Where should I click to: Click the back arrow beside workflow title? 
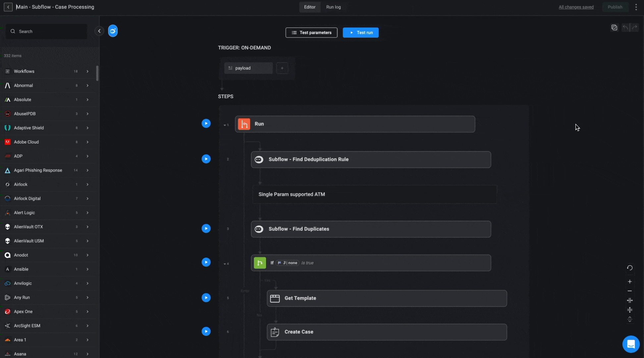coord(8,7)
